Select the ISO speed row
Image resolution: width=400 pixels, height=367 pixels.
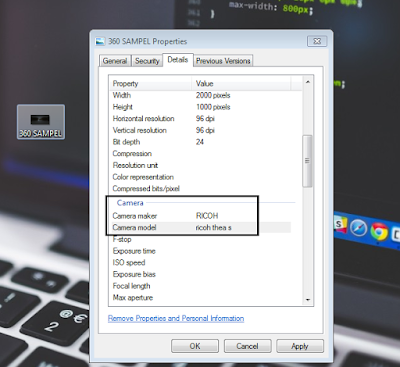click(200, 263)
